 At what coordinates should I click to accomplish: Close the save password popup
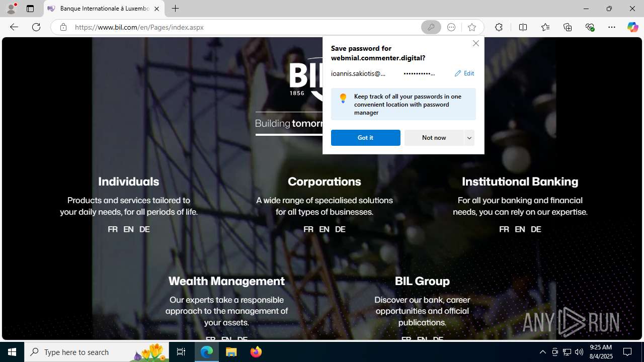[x=475, y=43]
